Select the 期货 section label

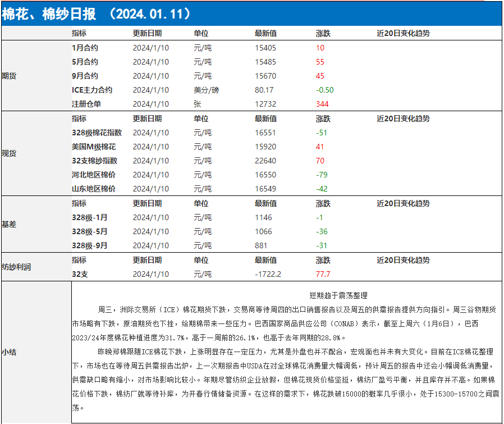point(9,76)
